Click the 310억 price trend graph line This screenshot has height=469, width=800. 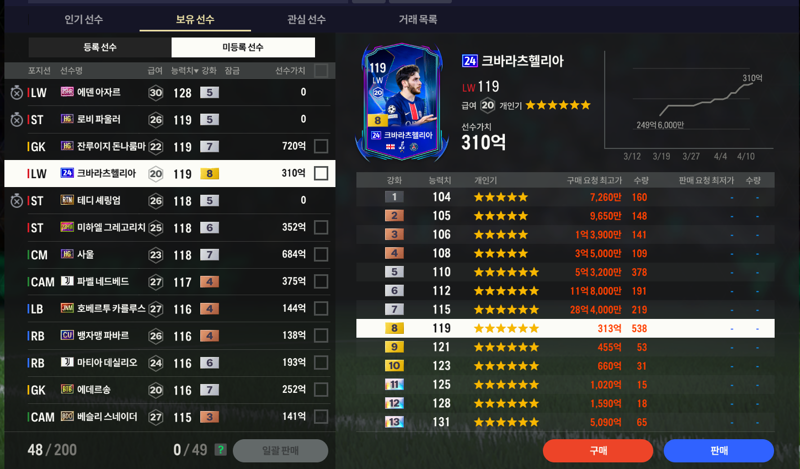(706, 100)
